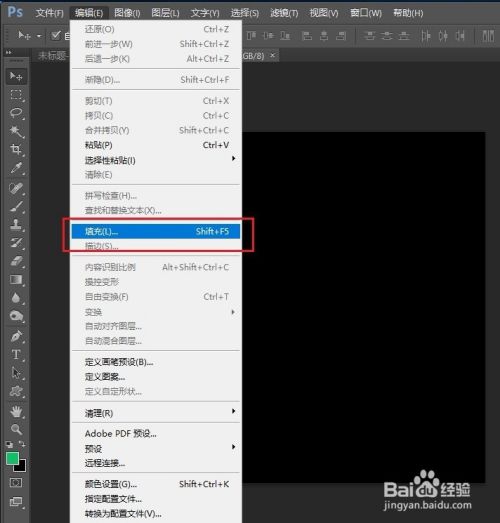Click align top edges icon in options bar
Screen dimensions: 500x523
[251, 35]
